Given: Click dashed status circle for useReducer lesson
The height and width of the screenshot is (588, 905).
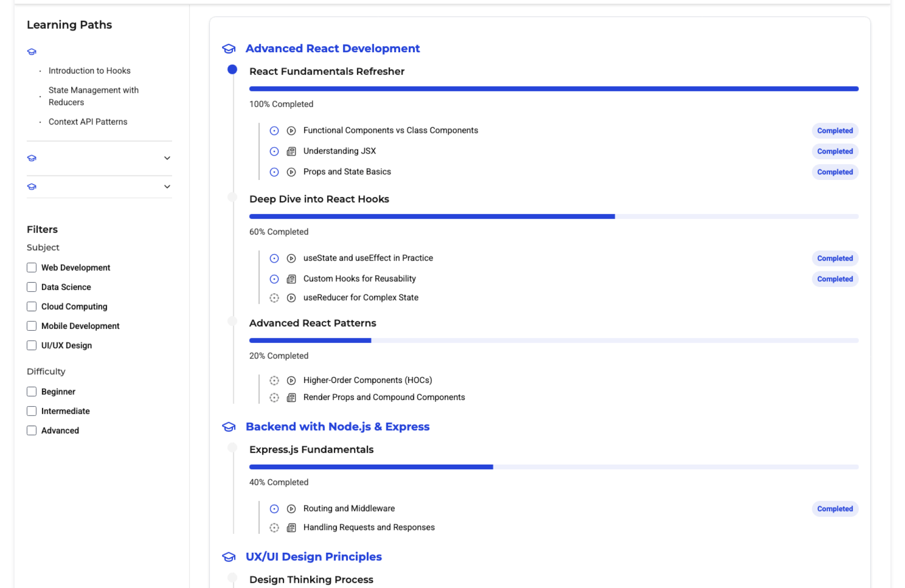Looking at the screenshot, I should point(274,298).
